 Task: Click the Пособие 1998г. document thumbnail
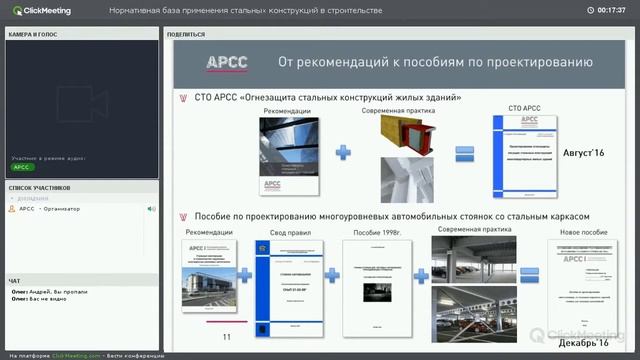click(x=377, y=289)
